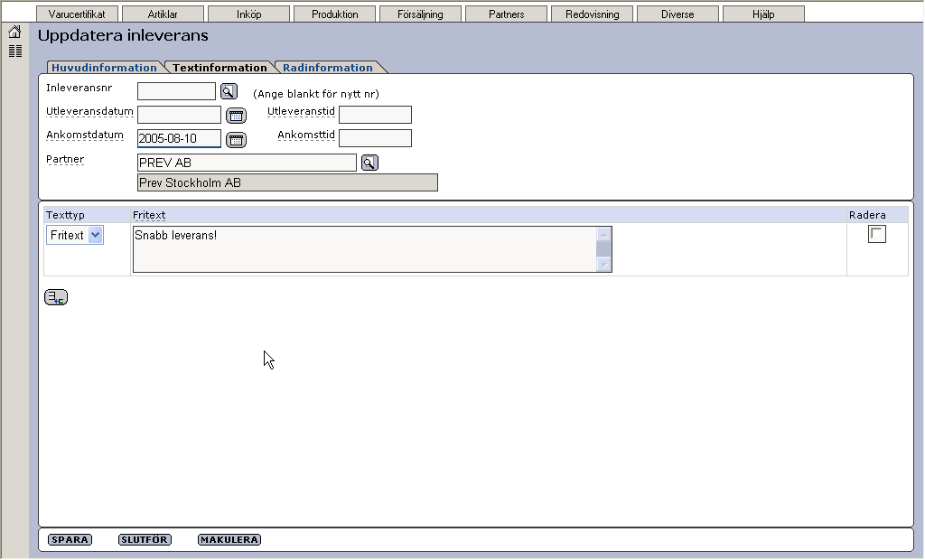This screenshot has width=925, height=560.
Task: Open the Texttyp Fritext dropdown
Action: click(x=75, y=235)
